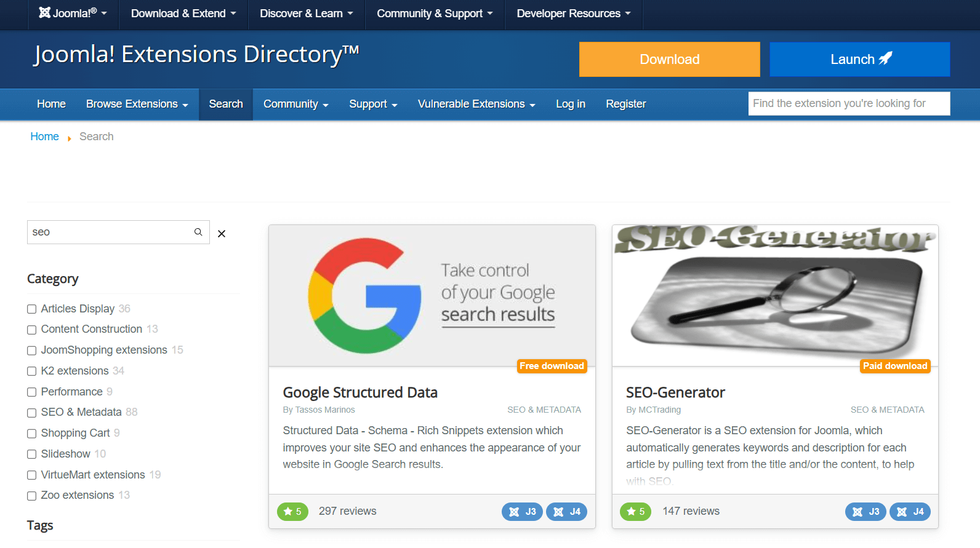Check the Articles Display category

point(32,309)
